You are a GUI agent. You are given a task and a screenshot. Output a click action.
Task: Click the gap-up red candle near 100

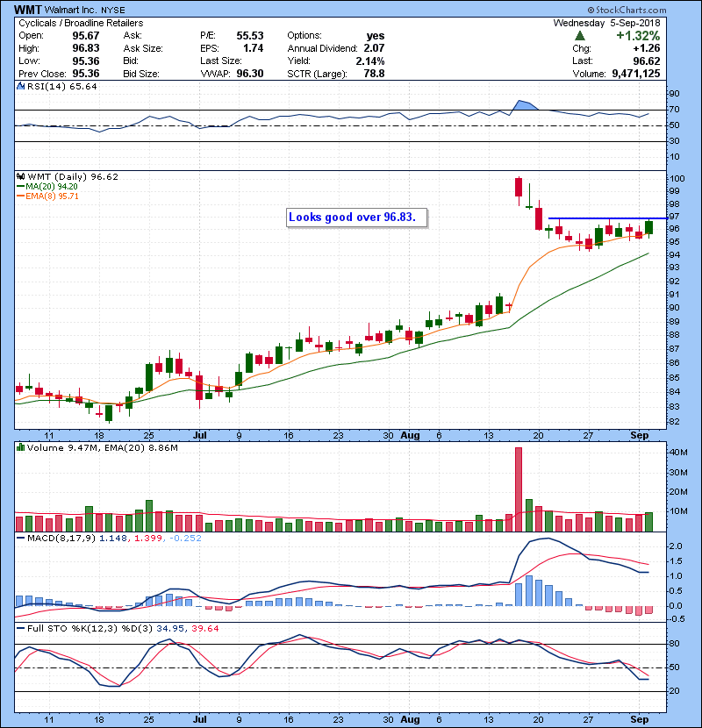[519, 187]
